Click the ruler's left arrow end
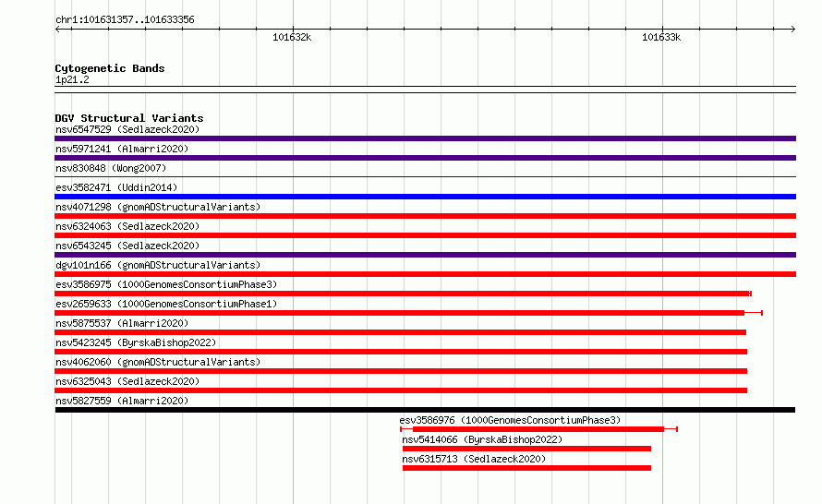Screen dimensions: 822x504 [57, 29]
